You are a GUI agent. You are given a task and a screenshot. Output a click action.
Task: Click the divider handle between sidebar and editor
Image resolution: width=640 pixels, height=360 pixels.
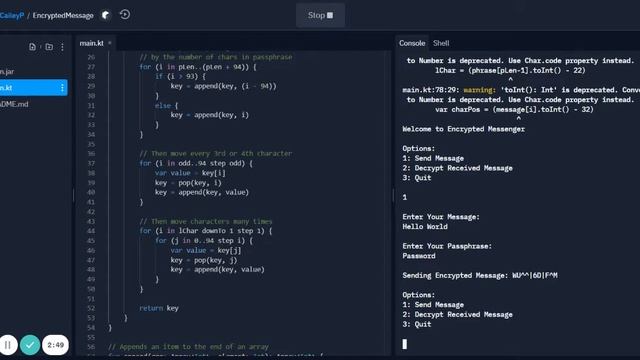pyautogui.click(x=73, y=196)
